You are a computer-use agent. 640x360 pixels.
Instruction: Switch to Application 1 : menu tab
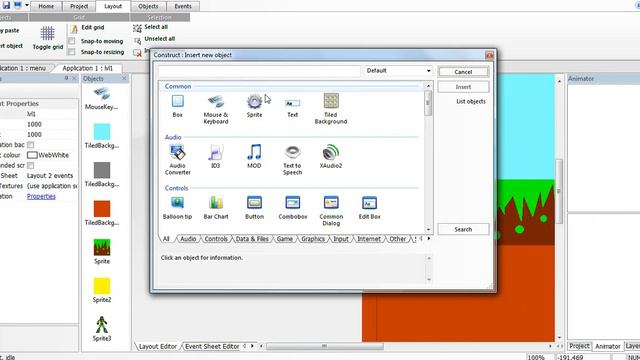pyautogui.click(x=24, y=68)
